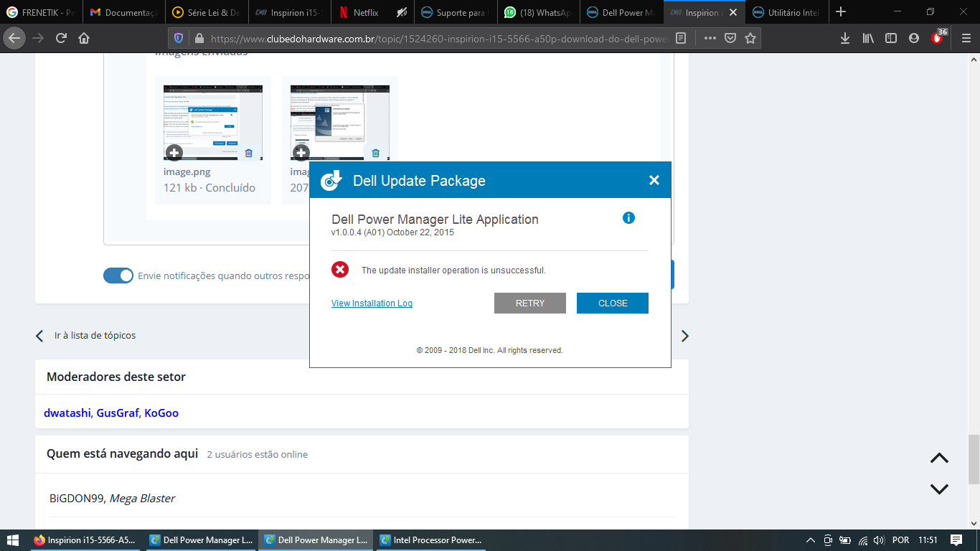The width and height of the screenshot is (980, 551).
Task: Switch to Gmail Documentação tab
Action: tap(123, 12)
